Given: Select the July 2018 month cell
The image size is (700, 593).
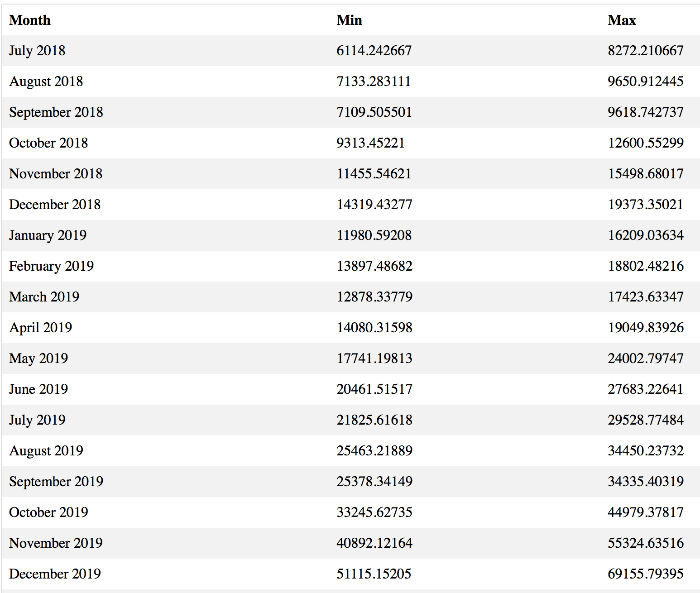Looking at the screenshot, I should coord(37,51).
